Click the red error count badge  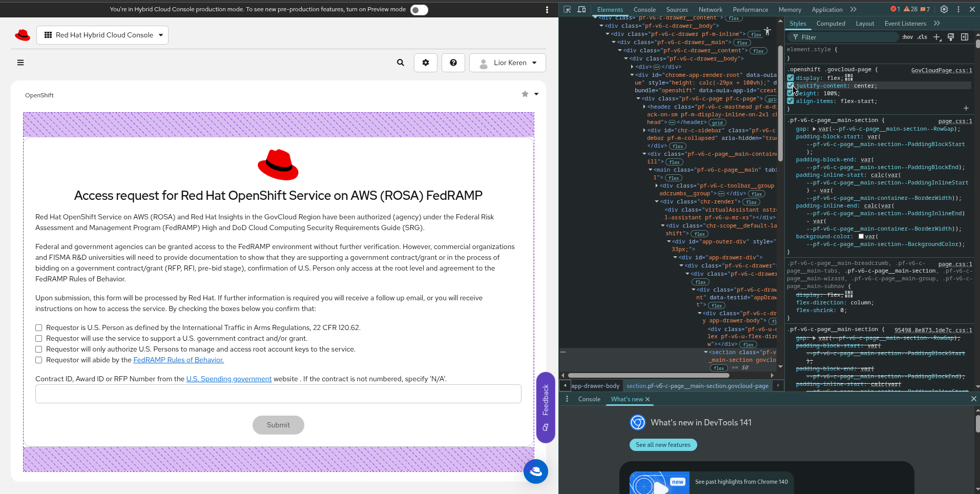(x=895, y=9)
